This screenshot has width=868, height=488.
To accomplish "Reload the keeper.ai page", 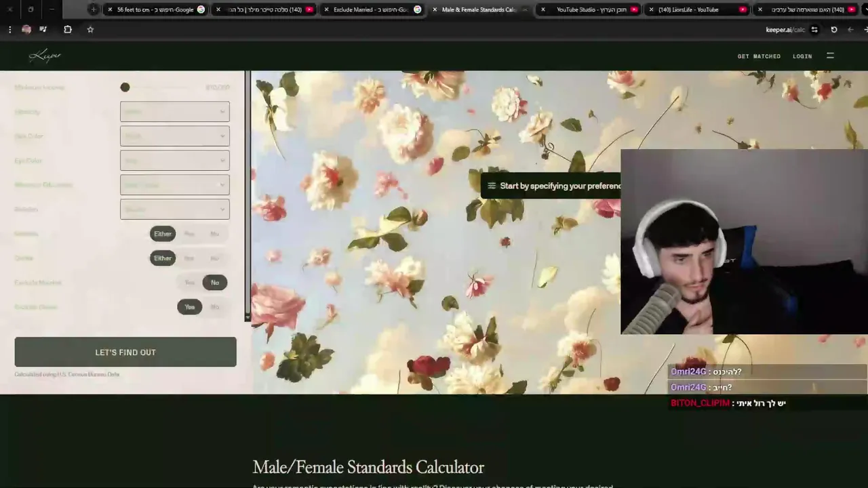I will 834,30.
